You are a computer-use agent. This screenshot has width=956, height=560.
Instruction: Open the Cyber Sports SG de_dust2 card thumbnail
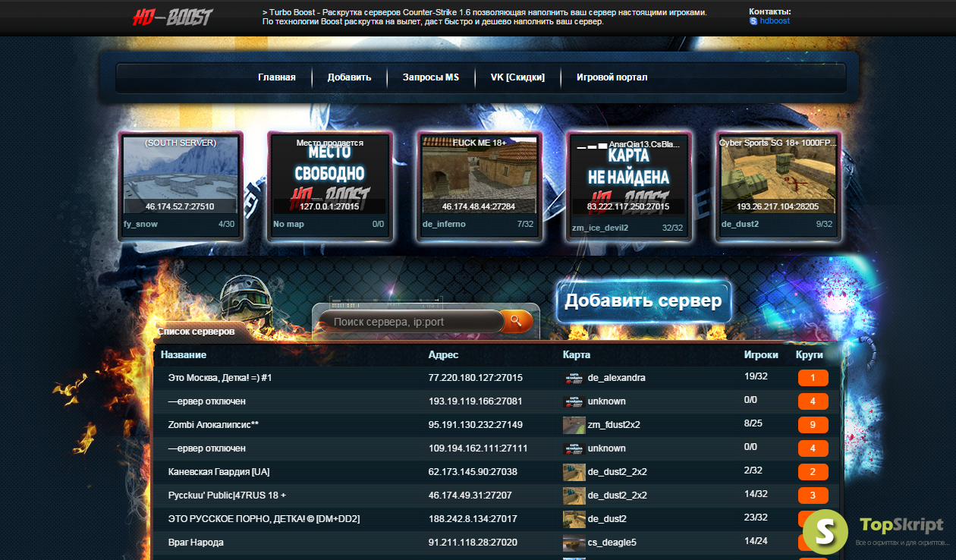point(778,175)
